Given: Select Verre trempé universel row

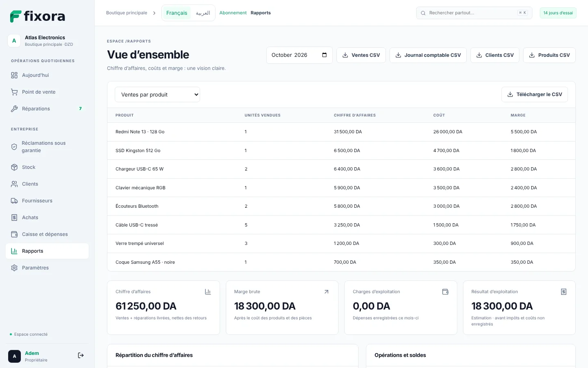Looking at the screenshot, I should click(x=341, y=244).
